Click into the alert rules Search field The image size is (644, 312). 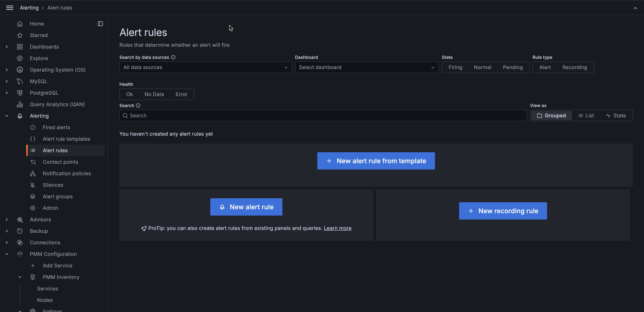click(x=323, y=116)
